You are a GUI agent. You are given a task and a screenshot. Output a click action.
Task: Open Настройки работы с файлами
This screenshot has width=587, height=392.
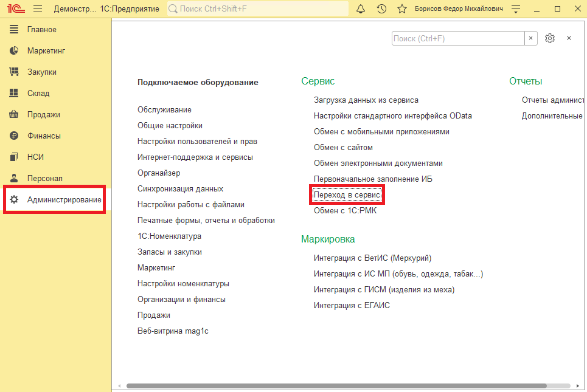[191, 205]
